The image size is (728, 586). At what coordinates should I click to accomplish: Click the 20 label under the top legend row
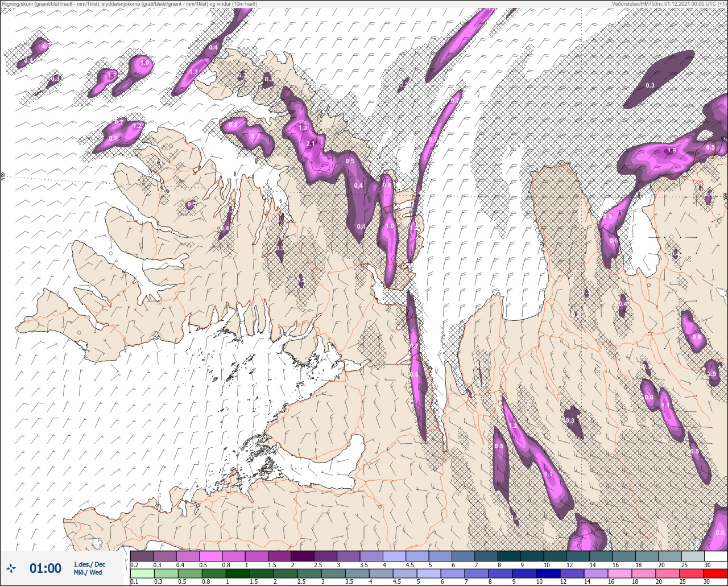coord(661,564)
